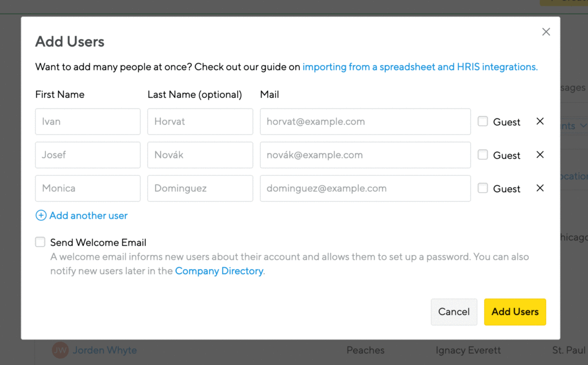The height and width of the screenshot is (365, 588).
Task: Cancel the Add Users dialog
Action: click(x=454, y=312)
